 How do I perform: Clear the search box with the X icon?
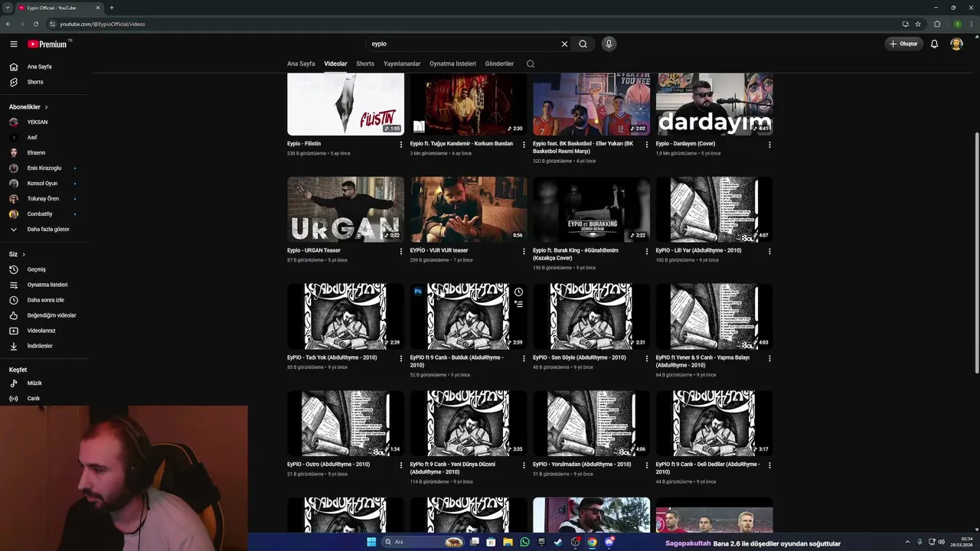click(564, 44)
